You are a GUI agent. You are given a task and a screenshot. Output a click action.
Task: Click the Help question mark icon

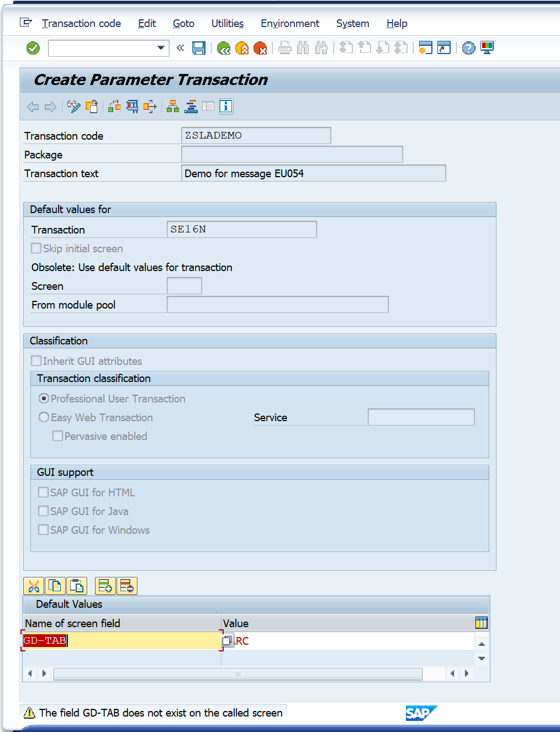[468, 48]
